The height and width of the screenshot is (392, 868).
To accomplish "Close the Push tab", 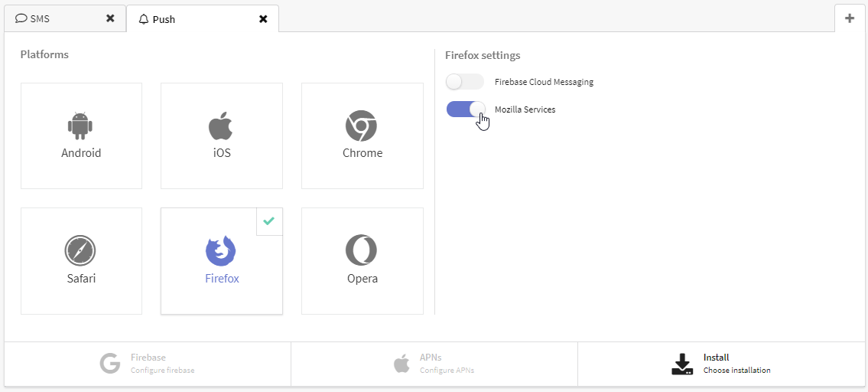I will (264, 19).
